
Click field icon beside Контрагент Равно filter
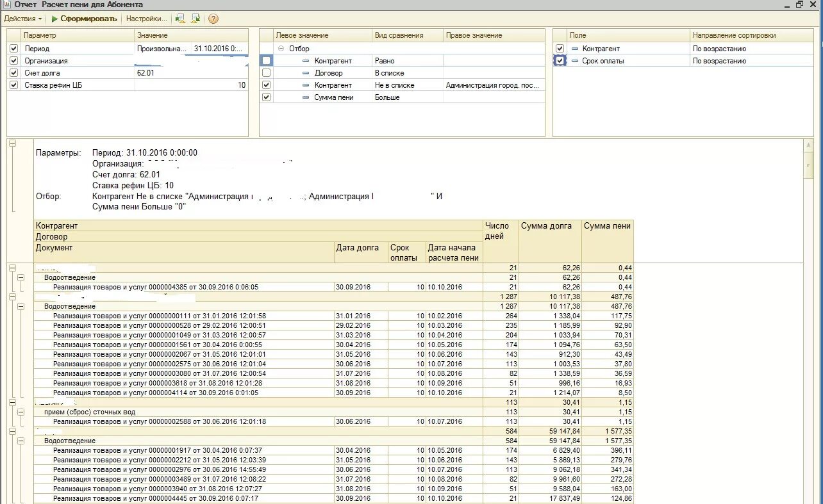(x=306, y=61)
